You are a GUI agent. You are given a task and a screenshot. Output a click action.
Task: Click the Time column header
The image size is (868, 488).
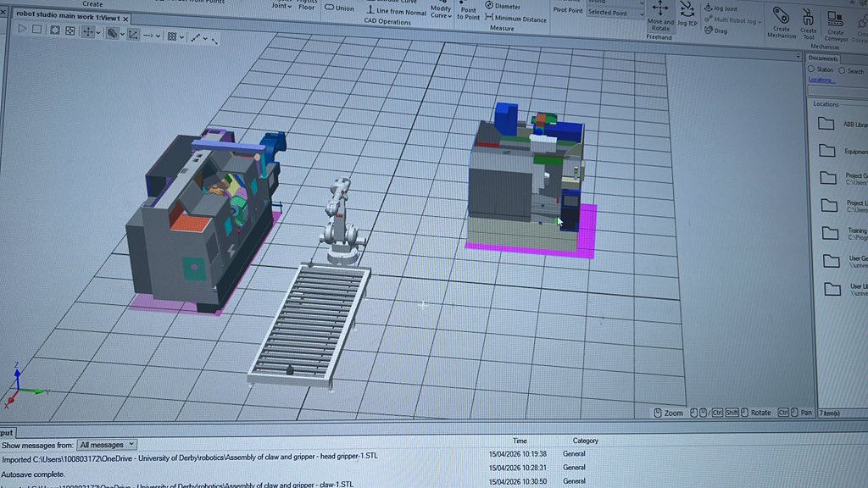[x=520, y=441]
